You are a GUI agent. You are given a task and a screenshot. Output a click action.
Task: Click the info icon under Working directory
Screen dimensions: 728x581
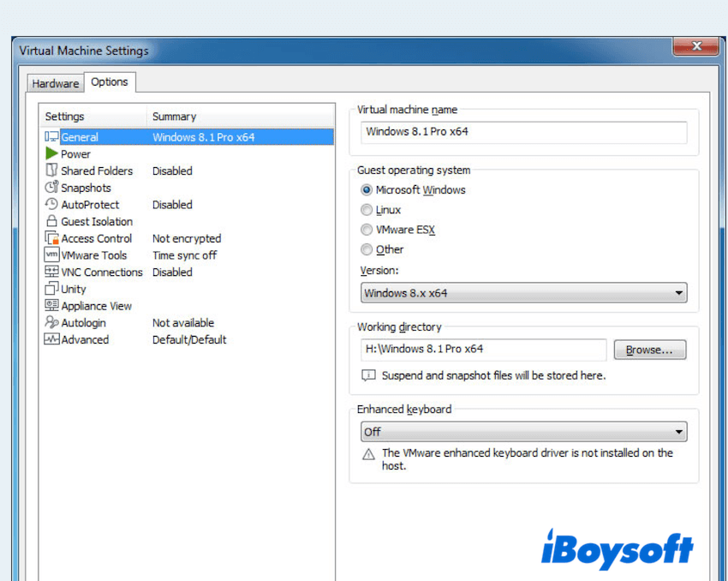[368, 375]
